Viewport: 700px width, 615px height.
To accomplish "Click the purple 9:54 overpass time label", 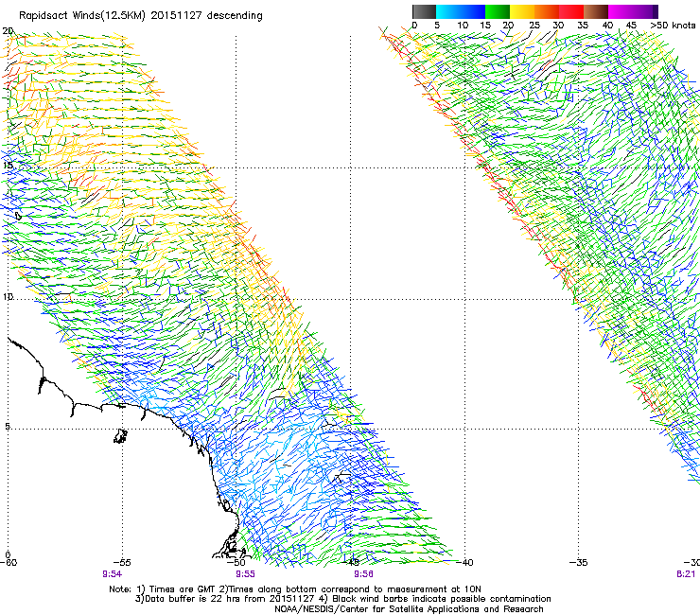I will click(112, 574).
